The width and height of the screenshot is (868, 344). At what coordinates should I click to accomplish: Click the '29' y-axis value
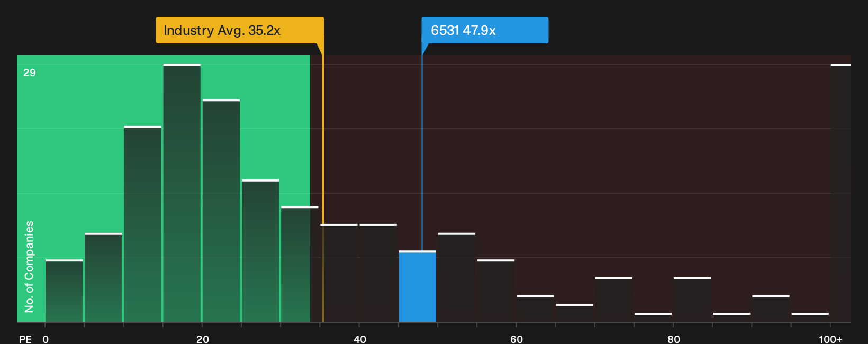tap(30, 73)
